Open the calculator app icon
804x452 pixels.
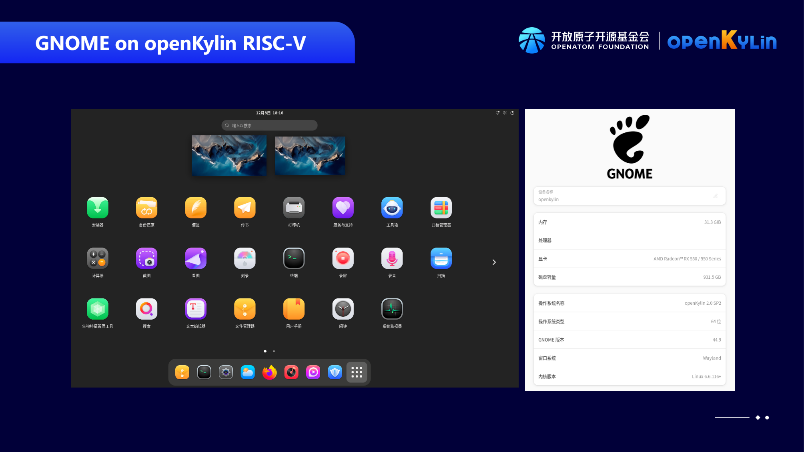pyautogui.click(x=98, y=258)
